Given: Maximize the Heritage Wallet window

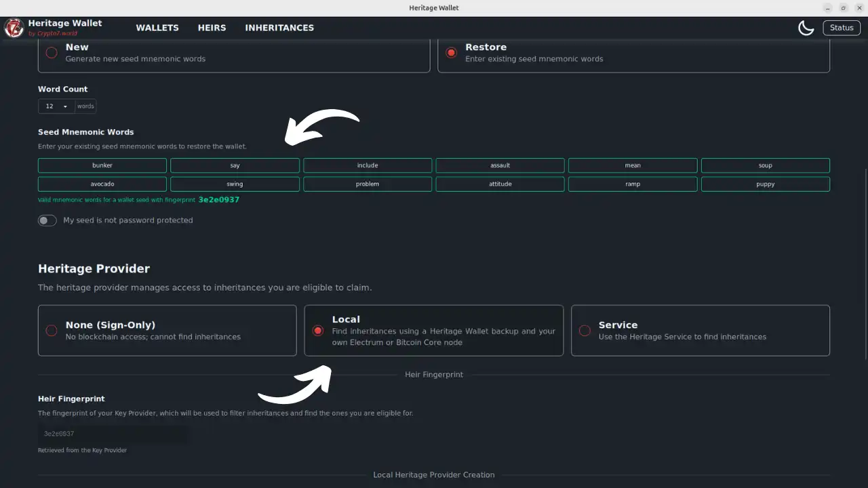Looking at the screenshot, I should pyautogui.click(x=844, y=8).
